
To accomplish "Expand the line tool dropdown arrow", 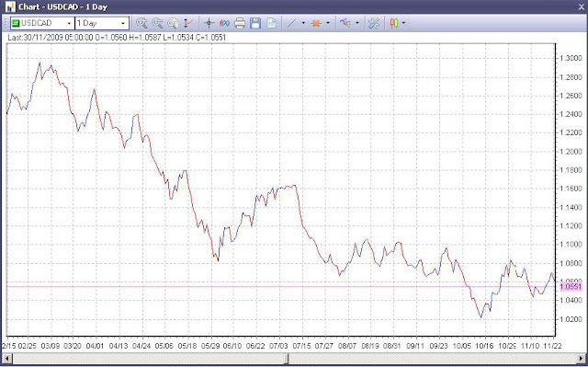I will tap(303, 23).
